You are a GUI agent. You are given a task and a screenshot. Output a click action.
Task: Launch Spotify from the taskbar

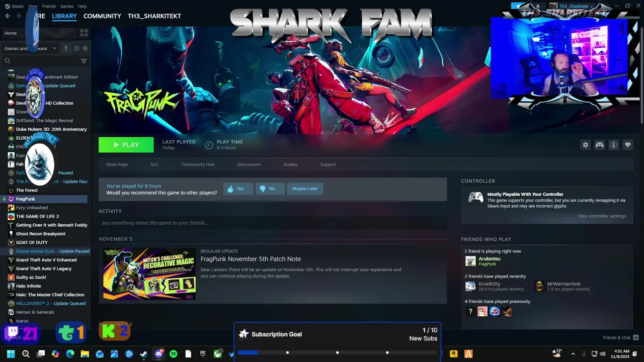tap(174, 354)
